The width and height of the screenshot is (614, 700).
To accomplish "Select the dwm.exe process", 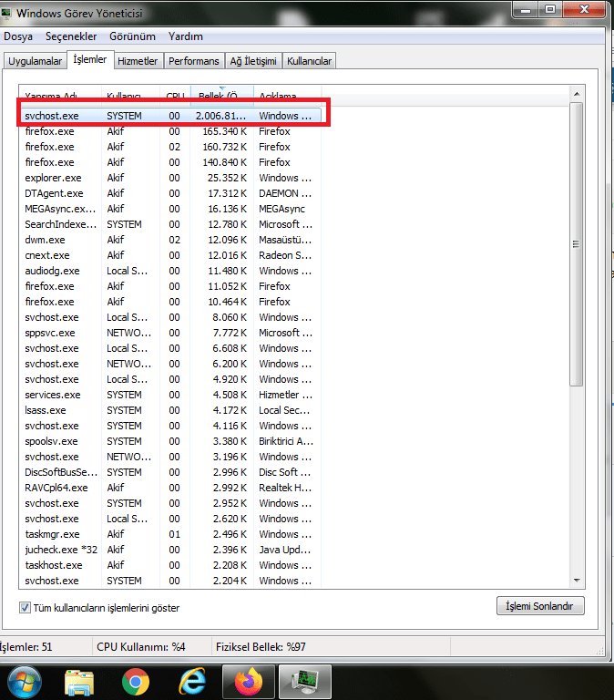I will tap(170, 240).
